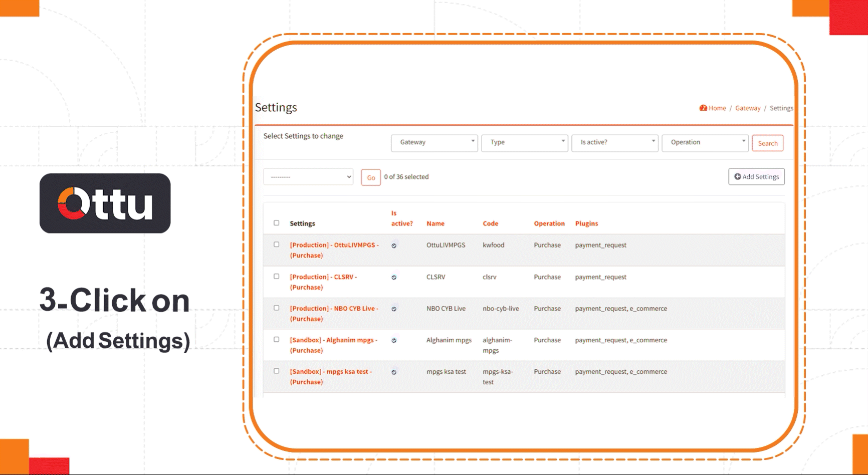This screenshot has height=475, width=868.
Task: Open the bulk action dropdown
Action: click(x=309, y=177)
